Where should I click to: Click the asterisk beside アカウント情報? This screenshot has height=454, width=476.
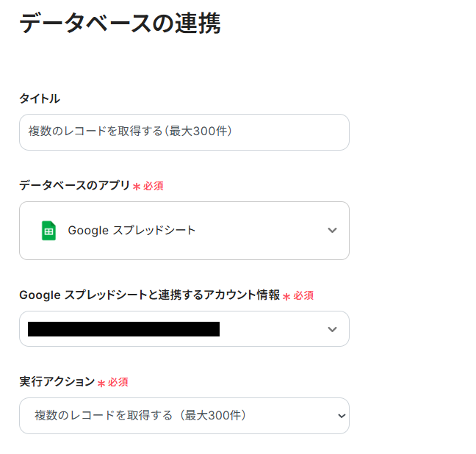point(286,296)
